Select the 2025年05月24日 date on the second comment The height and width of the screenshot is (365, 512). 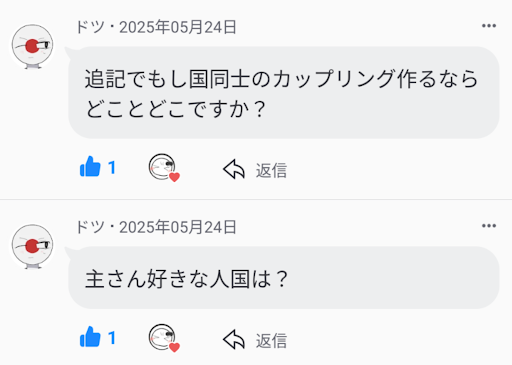[178, 227]
